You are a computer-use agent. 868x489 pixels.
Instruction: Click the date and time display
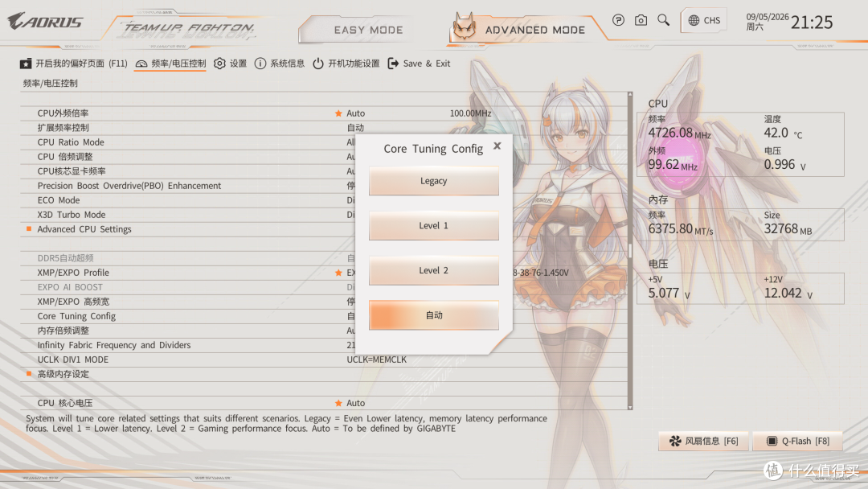[789, 22]
